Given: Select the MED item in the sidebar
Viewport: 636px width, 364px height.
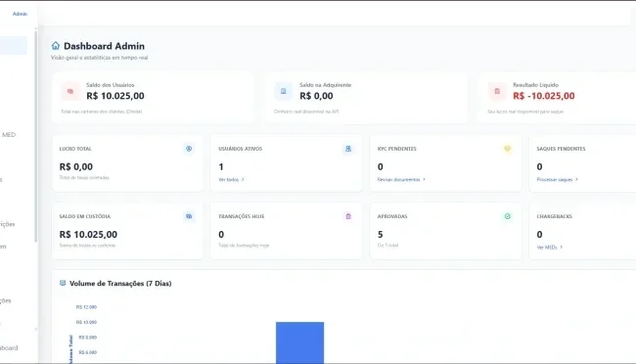Looking at the screenshot, I should tap(9, 135).
